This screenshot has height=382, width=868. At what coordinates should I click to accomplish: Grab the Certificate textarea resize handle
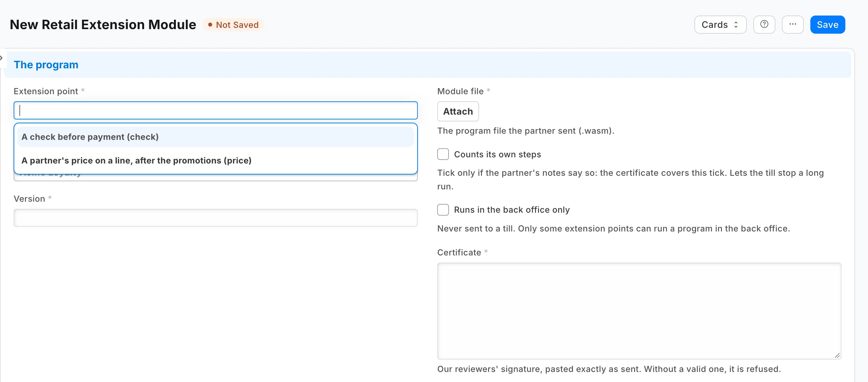pos(837,355)
